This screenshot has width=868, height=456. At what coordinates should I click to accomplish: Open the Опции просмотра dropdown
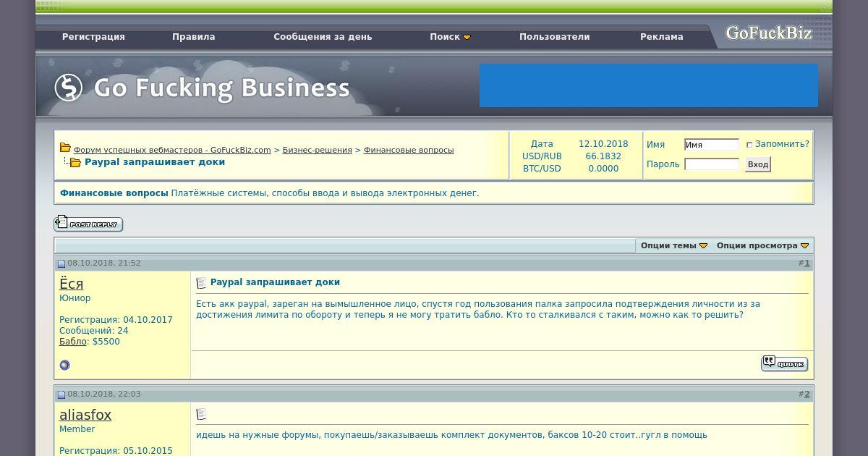click(762, 245)
